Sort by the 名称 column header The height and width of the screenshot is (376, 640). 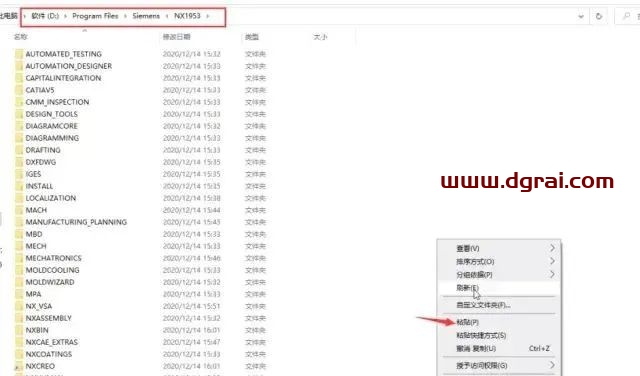click(x=20, y=37)
